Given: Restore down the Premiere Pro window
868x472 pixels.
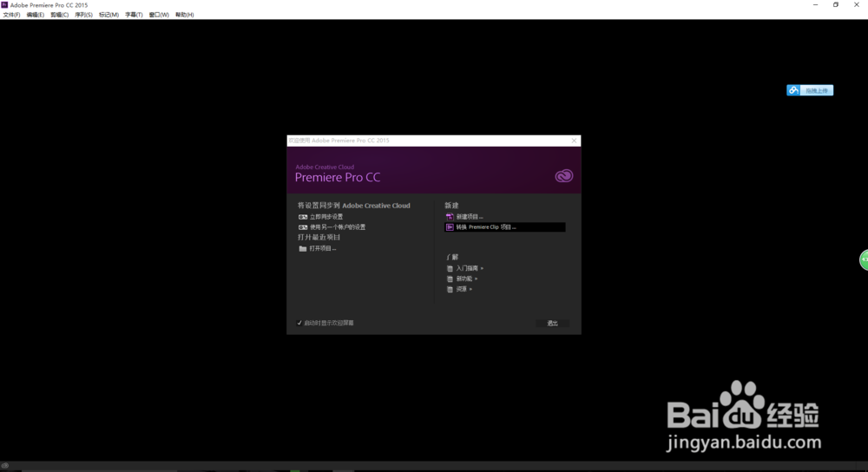Looking at the screenshot, I should [835, 5].
